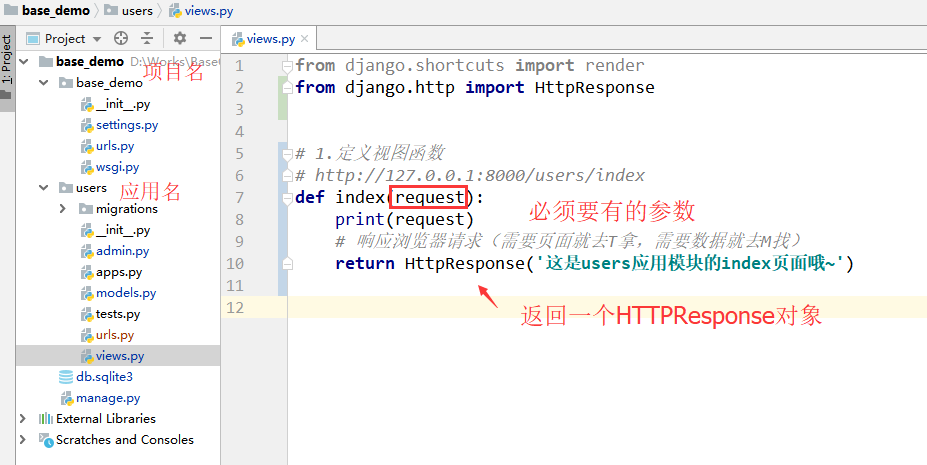Click the render import on line 1
927x465 pixels.
point(615,66)
